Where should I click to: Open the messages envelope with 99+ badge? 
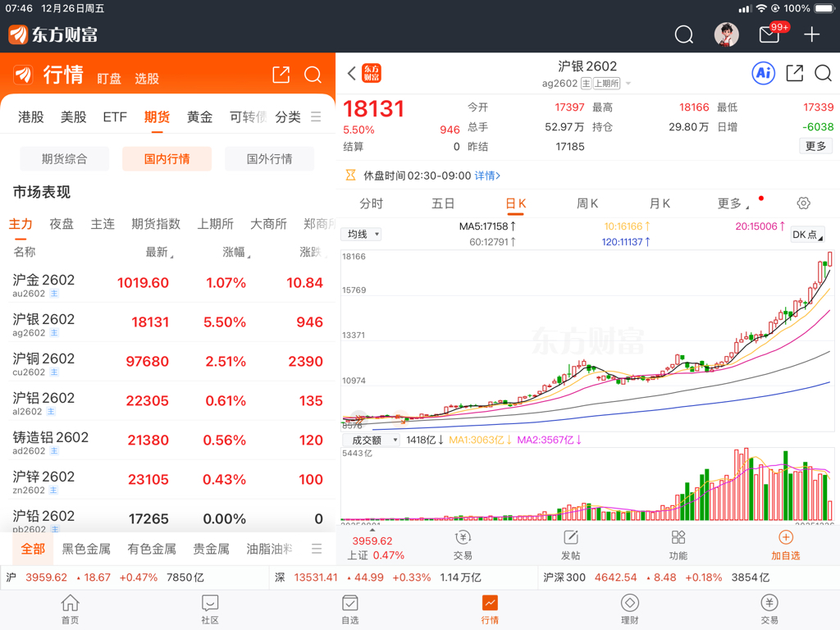769,34
